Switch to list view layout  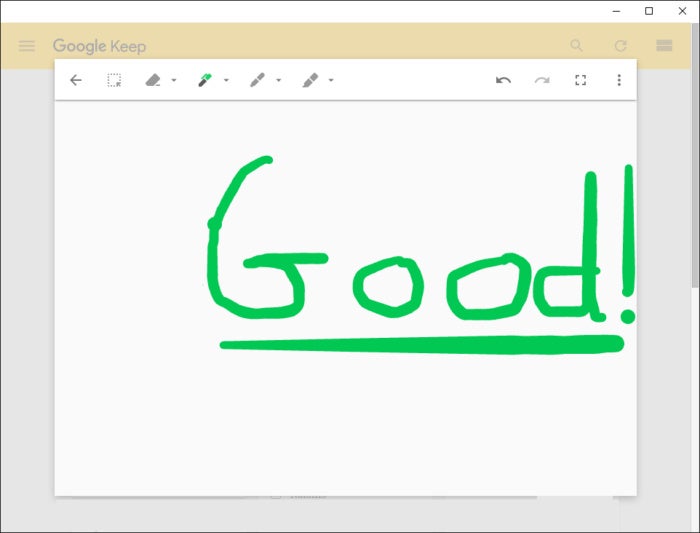coord(664,46)
